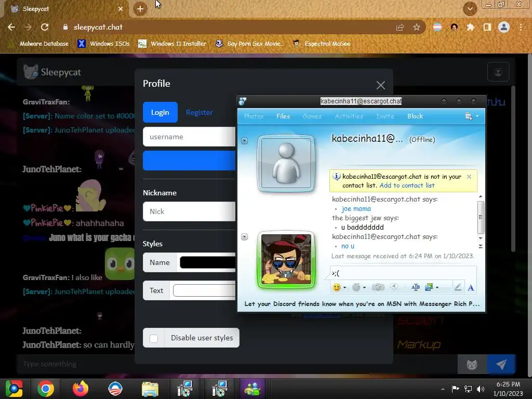Click the Messenger butterfly logo in title bar

(242, 101)
